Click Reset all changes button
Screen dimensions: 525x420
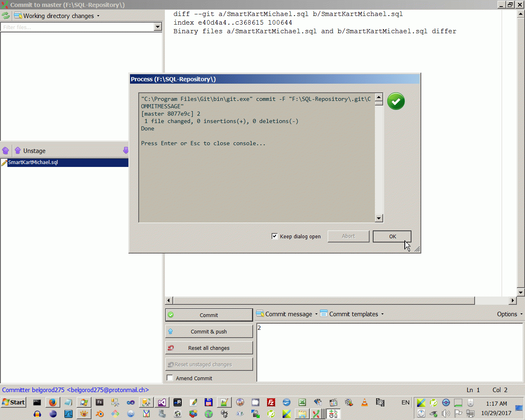coord(209,348)
